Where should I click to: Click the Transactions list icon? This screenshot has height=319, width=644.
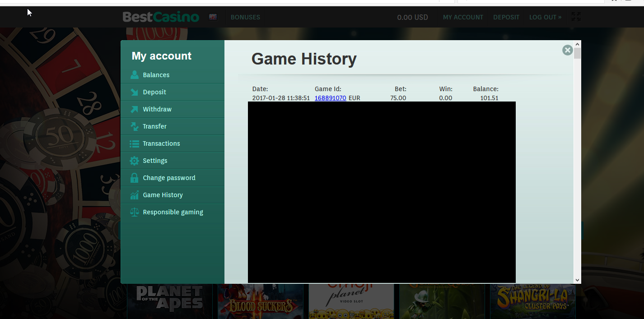pos(134,143)
